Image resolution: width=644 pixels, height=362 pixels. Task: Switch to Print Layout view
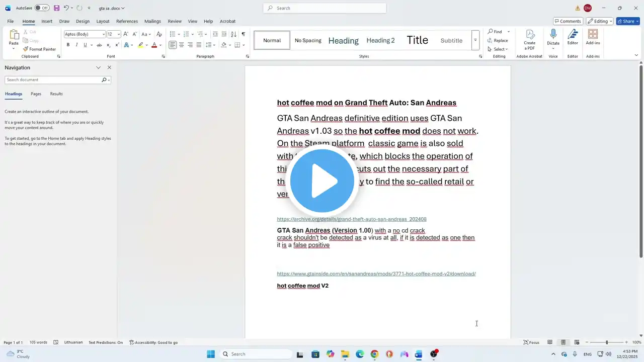[563, 342]
